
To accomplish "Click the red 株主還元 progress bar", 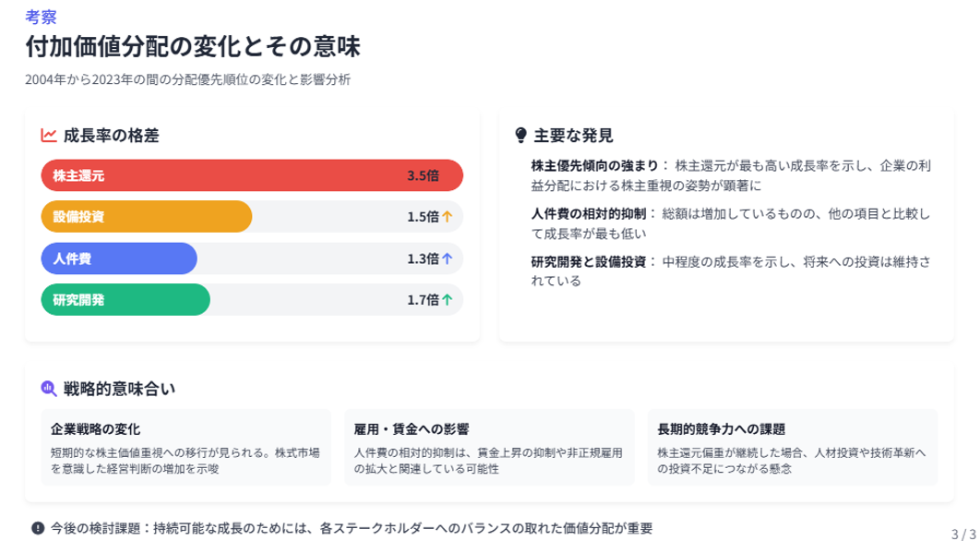I will pos(252,175).
